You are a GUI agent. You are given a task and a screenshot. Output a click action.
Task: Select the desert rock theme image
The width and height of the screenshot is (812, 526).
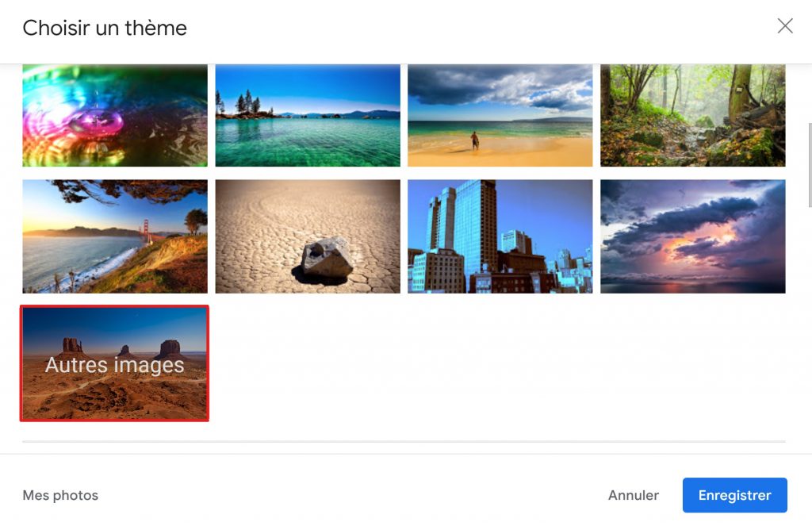tap(308, 236)
